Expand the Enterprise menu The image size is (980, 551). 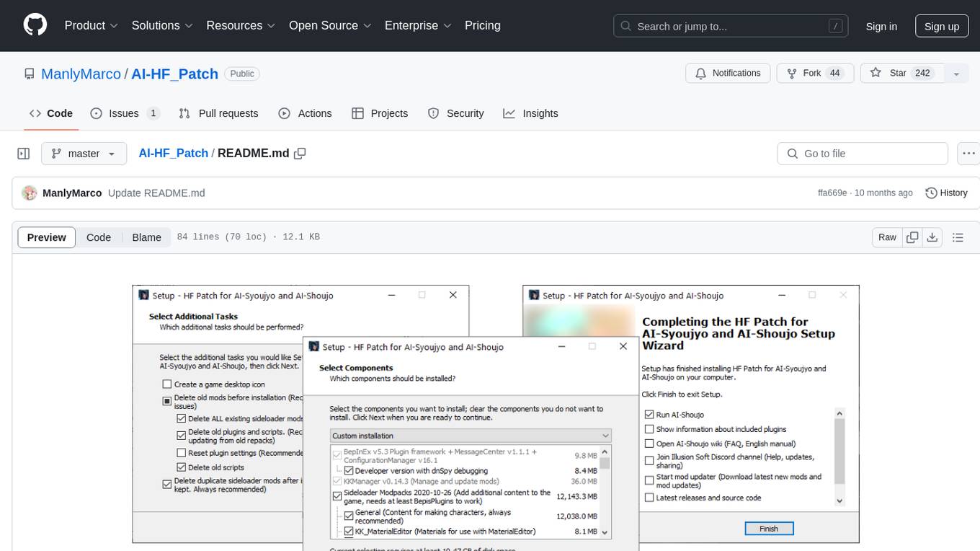click(x=418, y=25)
